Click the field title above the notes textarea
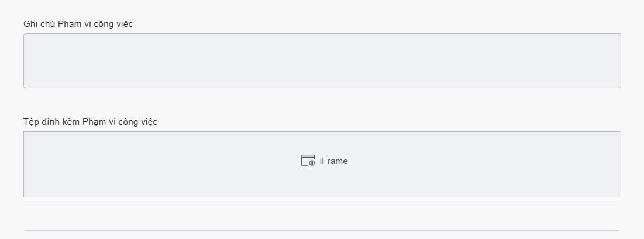Screen dimensions: 644x239 [x=78, y=24]
